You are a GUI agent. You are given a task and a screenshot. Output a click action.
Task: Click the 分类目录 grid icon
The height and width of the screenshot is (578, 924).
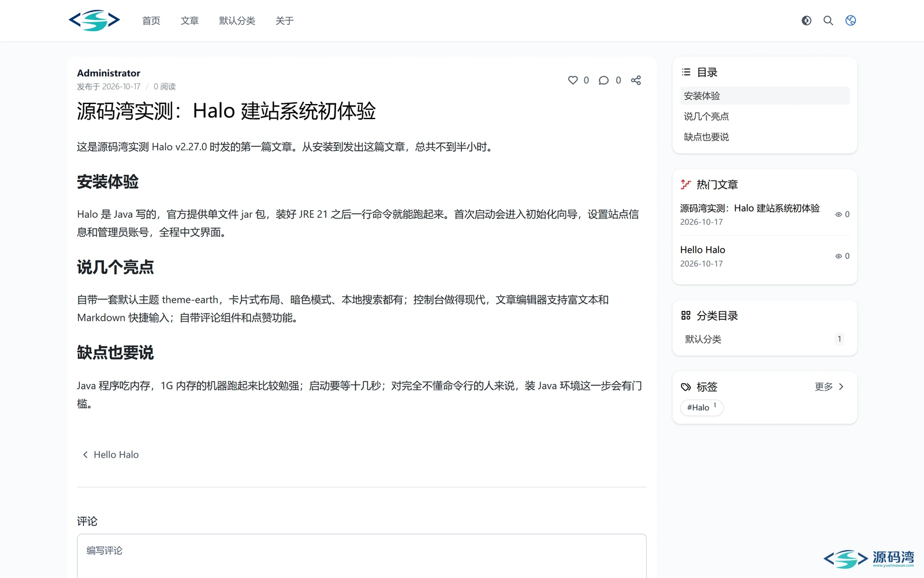coord(686,316)
